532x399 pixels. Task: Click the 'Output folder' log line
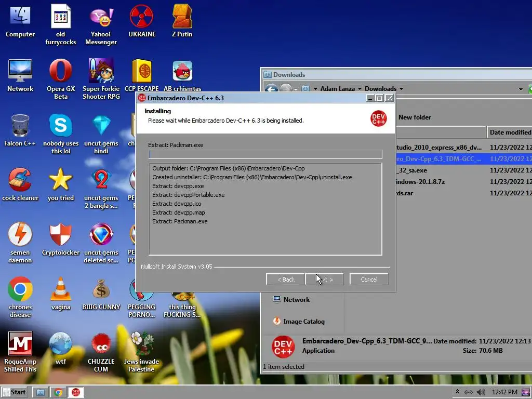[x=229, y=168]
